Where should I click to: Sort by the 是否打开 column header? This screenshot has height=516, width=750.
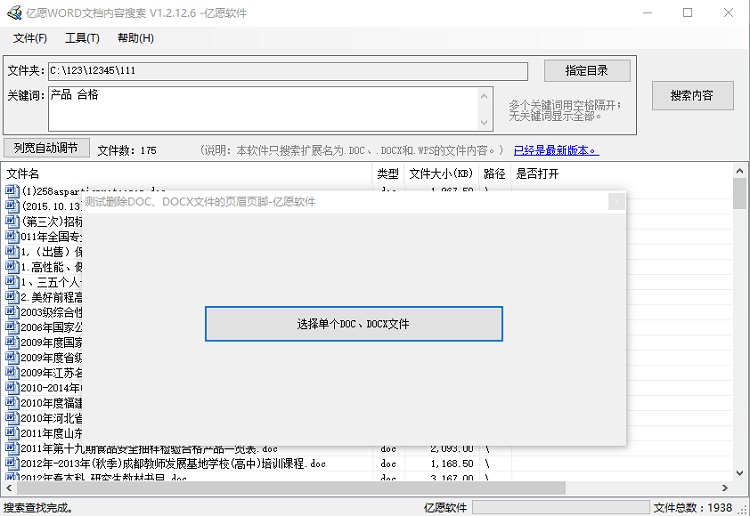pyautogui.click(x=537, y=174)
